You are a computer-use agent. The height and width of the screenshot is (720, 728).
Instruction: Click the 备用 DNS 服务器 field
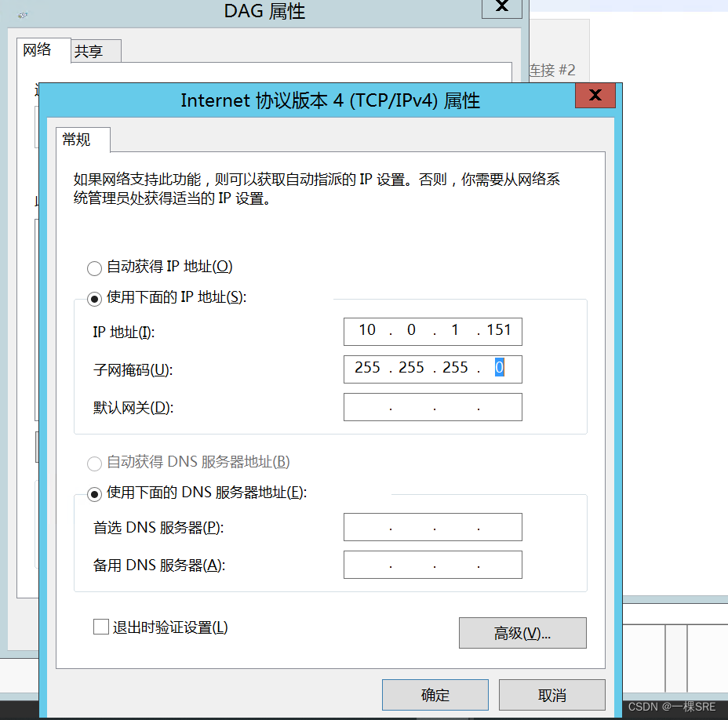432,564
